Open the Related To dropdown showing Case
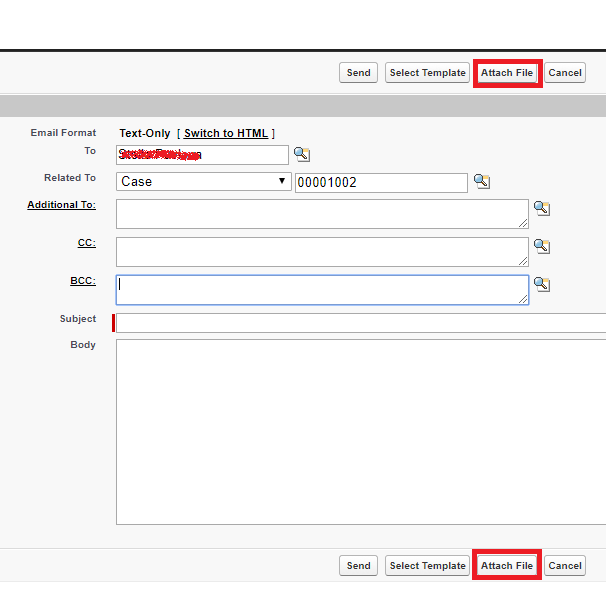The height and width of the screenshot is (602, 606). 204,182
